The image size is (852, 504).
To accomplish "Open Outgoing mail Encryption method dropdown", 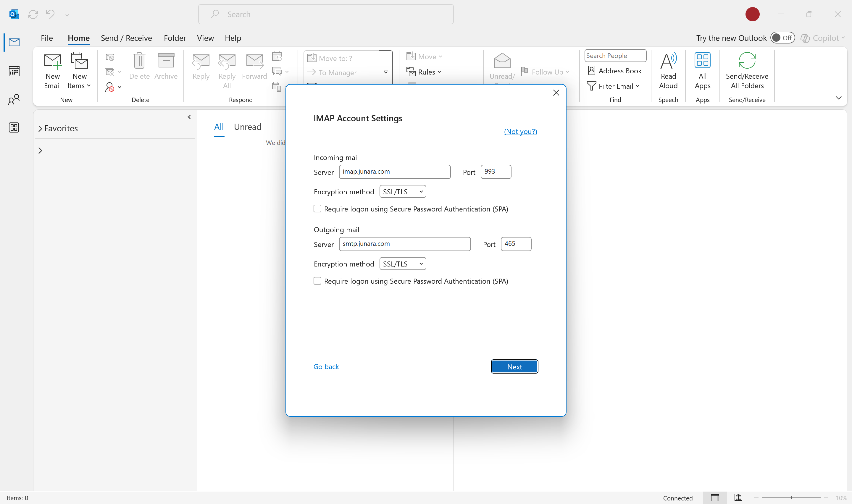I will click(x=403, y=264).
